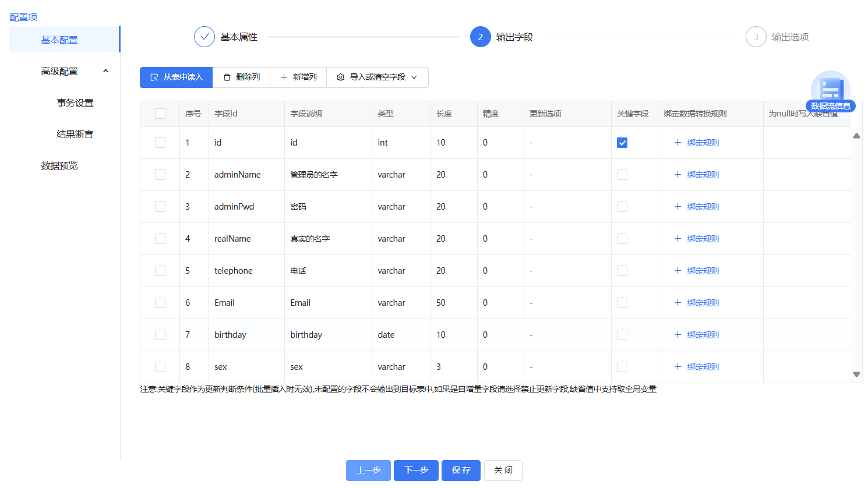Check 关键字段 for the telephone row

[622, 271]
